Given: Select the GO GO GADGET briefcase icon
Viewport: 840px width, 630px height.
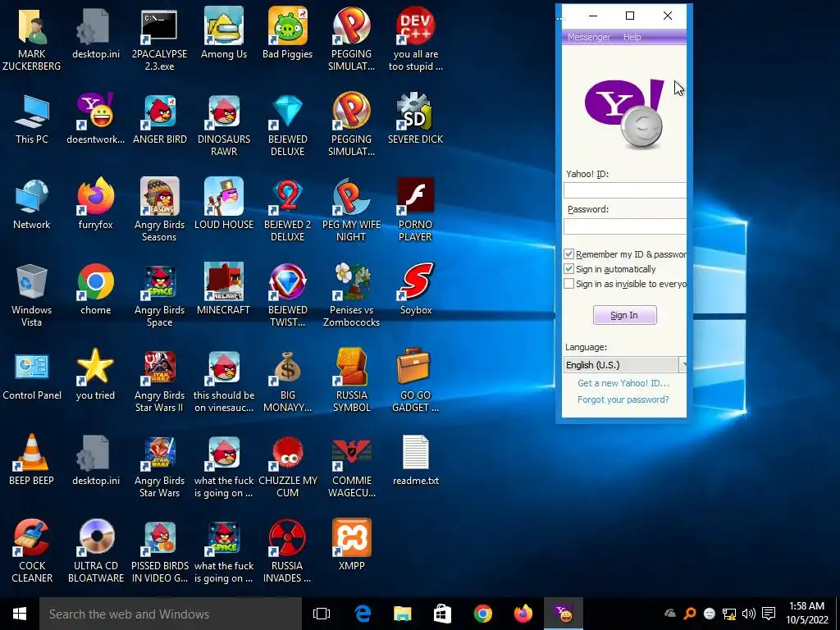Looking at the screenshot, I should [x=416, y=380].
